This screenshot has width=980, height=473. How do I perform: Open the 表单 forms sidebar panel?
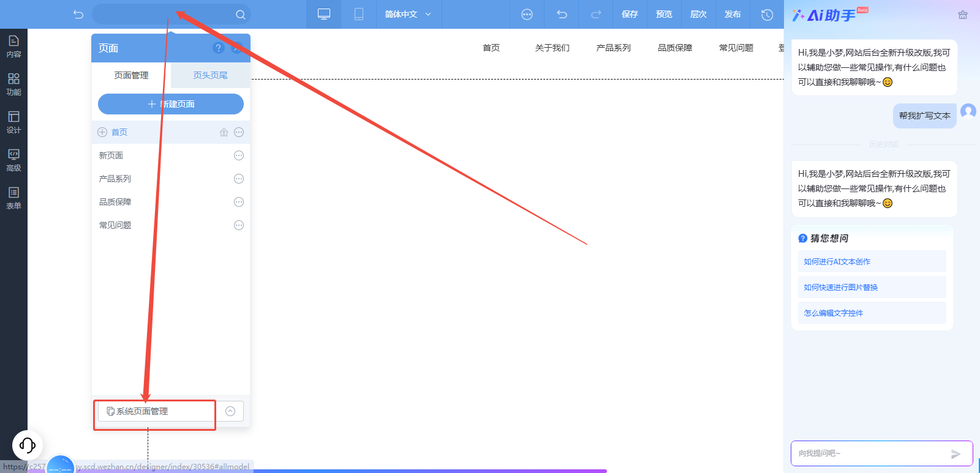[x=13, y=198]
